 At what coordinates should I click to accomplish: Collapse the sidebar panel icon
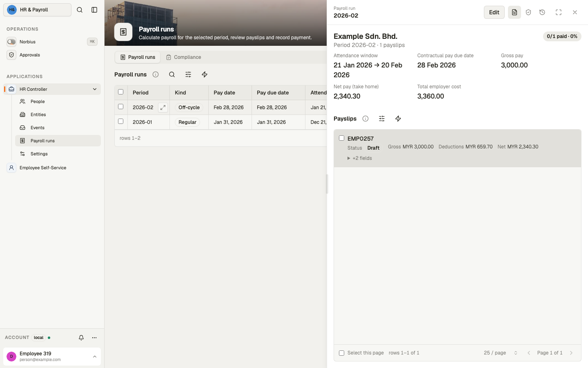click(x=94, y=10)
